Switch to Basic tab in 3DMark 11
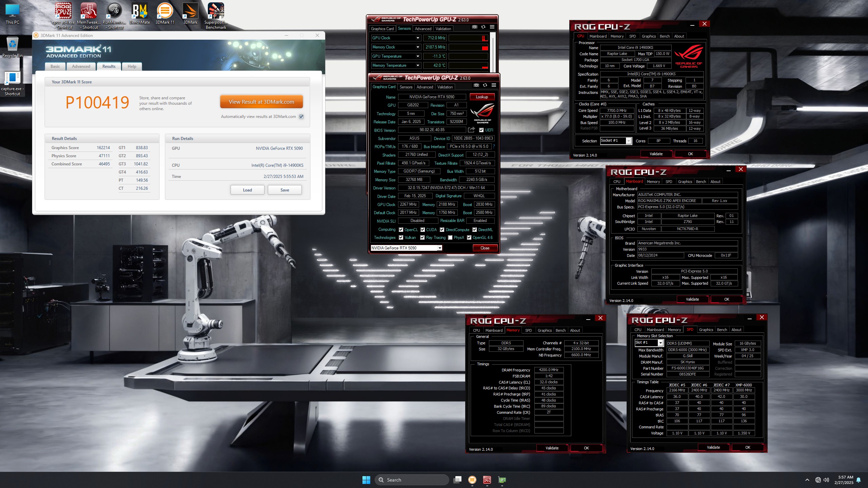Screen dimensions: 868x488 click(x=55, y=66)
